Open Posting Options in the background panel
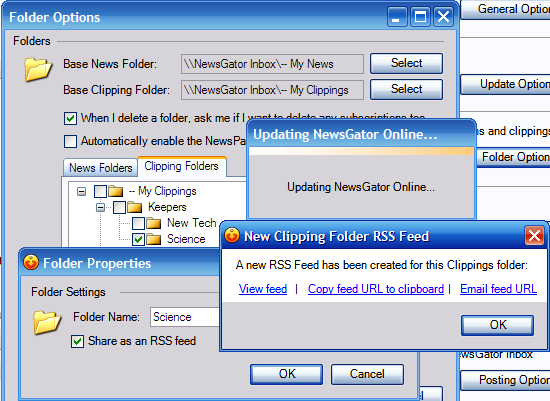Screen dimensions: 550x401 coord(505,380)
